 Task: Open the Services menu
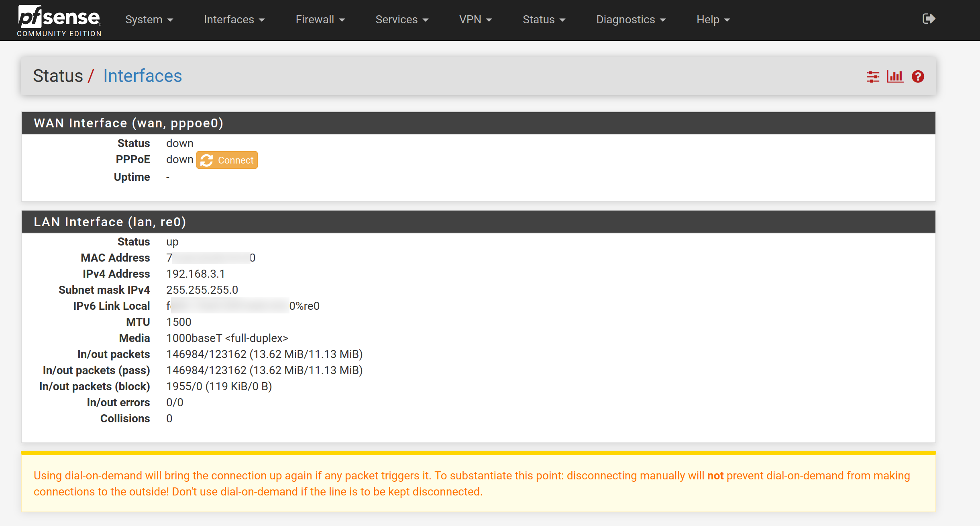402,19
